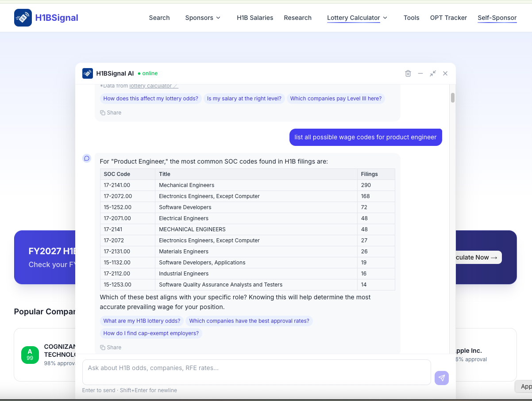Viewport: 532px width, 401px height.
Task: Click SOC code 17-2071.00 cell
Action: coord(128,218)
